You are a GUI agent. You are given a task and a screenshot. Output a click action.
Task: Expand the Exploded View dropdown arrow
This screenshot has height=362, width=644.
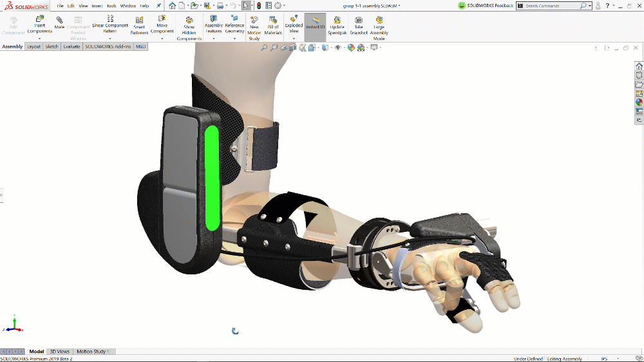coord(294,39)
